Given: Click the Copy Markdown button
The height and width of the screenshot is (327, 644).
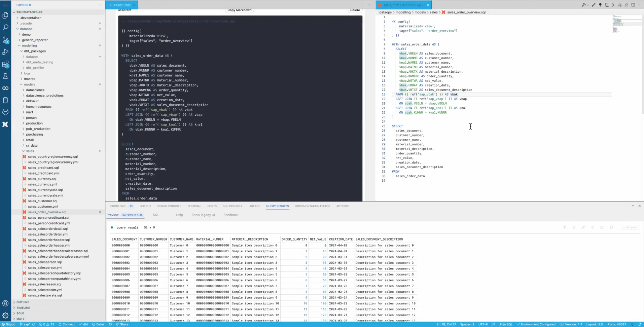Looking at the screenshot, I should pyautogui.click(x=239, y=10).
